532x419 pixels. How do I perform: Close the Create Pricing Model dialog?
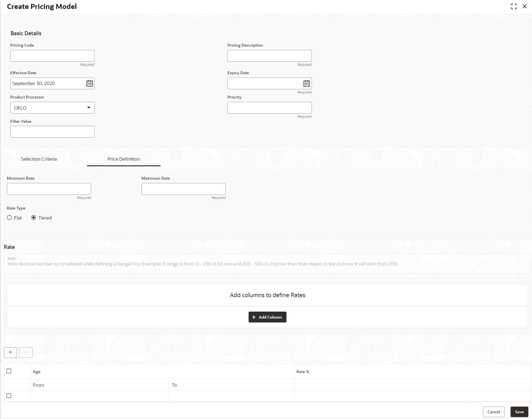524,6
